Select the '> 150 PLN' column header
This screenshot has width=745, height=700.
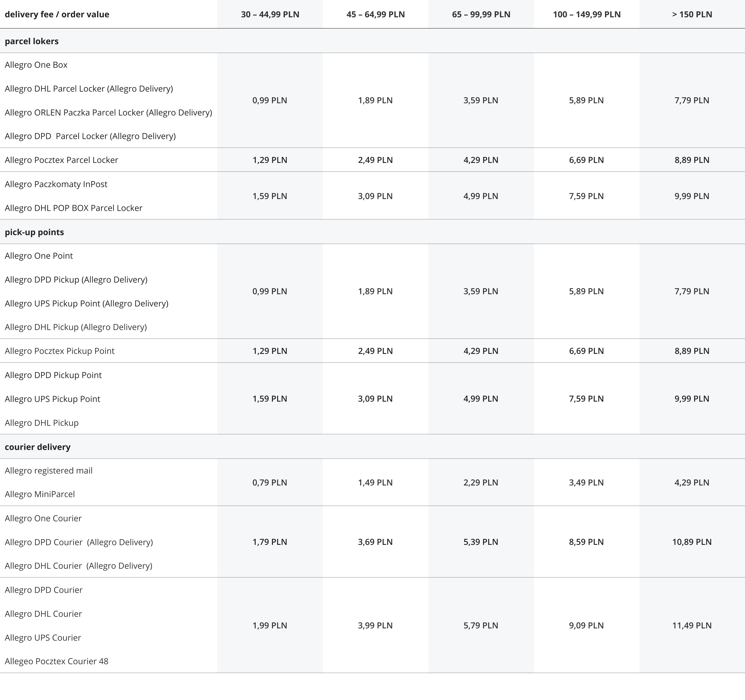pos(692,14)
